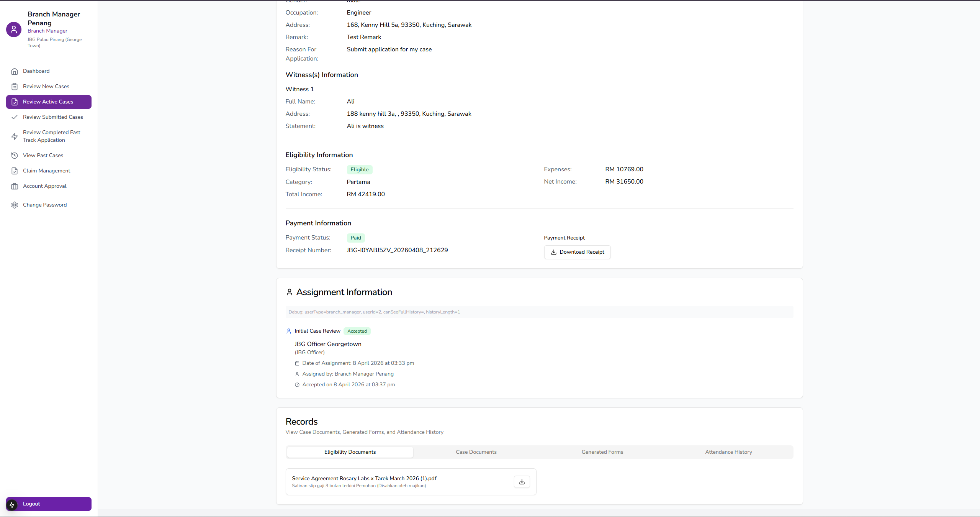Go to Review Completed Fast Track Application
This screenshot has width=980, height=517.
[51, 136]
